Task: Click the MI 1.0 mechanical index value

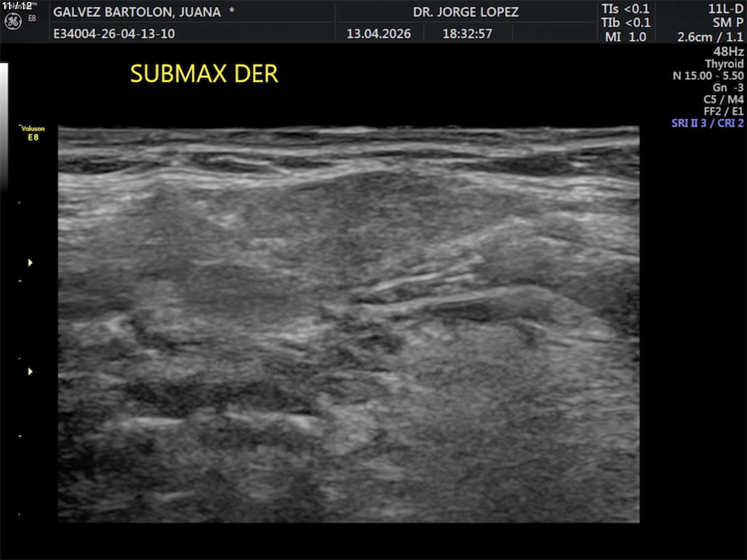Action: point(625,37)
